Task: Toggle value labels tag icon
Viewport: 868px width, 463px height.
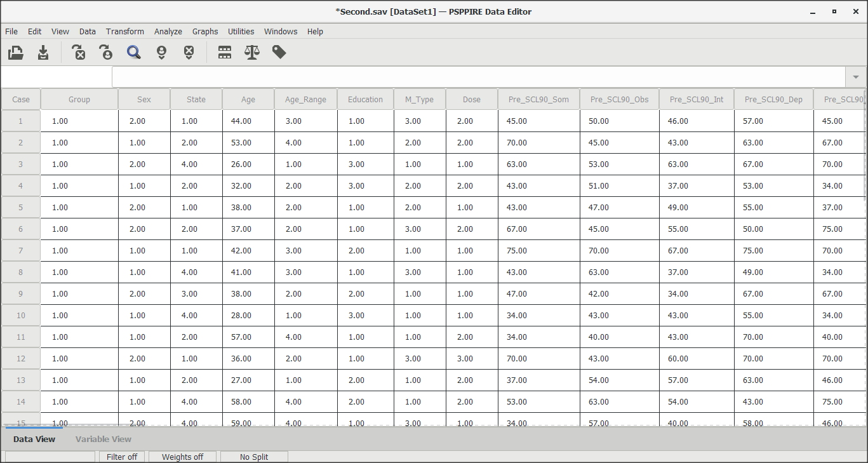Action: [x=279, y=53]
